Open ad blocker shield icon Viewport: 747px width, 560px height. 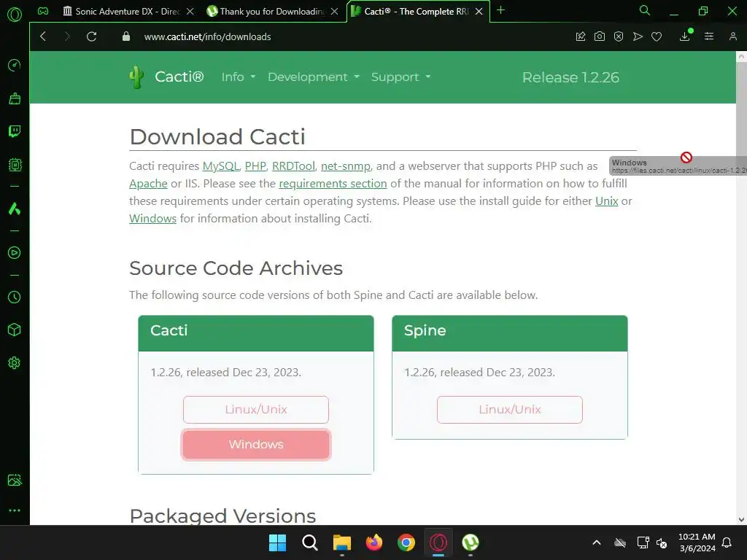click(x=619, y=36)
